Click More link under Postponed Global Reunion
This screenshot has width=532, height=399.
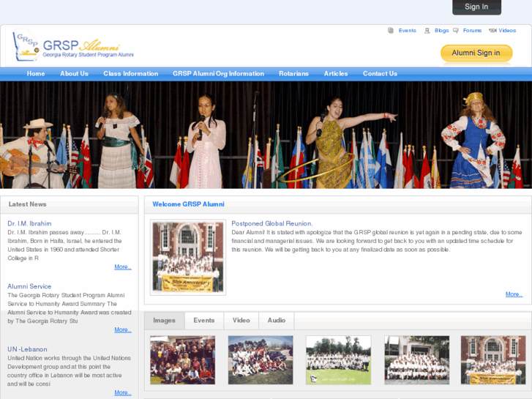514,294
